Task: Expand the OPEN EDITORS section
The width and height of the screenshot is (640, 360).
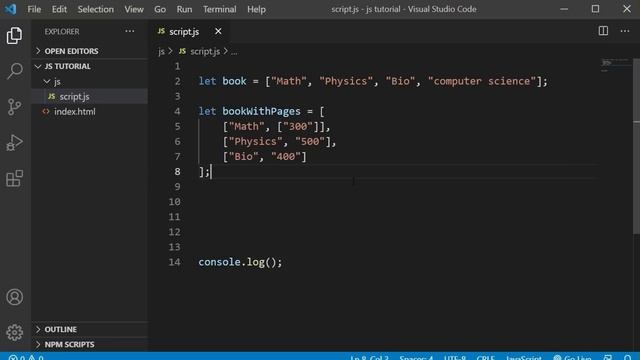Action: tap(90, 51)
